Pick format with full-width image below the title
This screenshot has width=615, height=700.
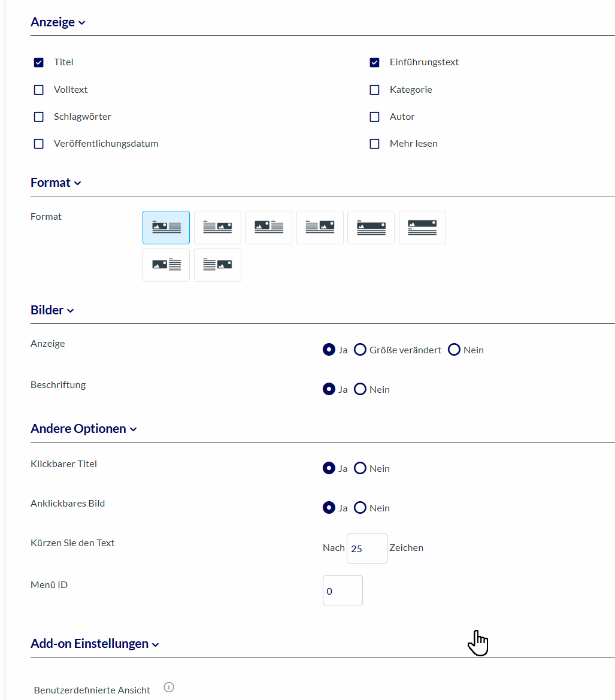coord(371,228)
